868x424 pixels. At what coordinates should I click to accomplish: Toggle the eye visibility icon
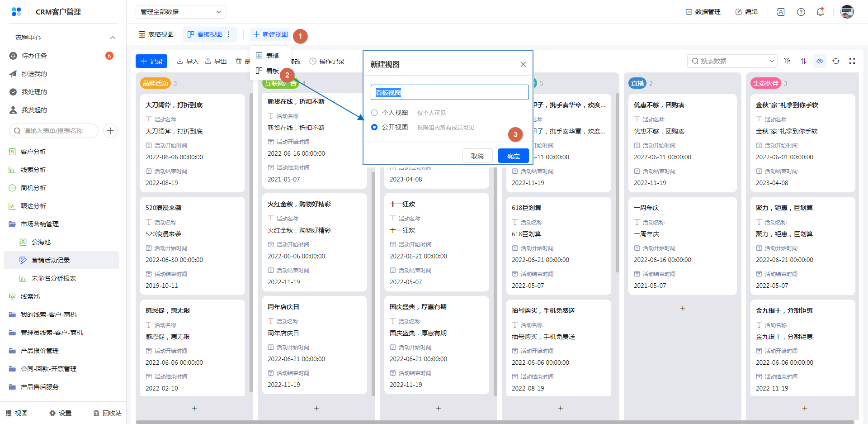(820, 61)
